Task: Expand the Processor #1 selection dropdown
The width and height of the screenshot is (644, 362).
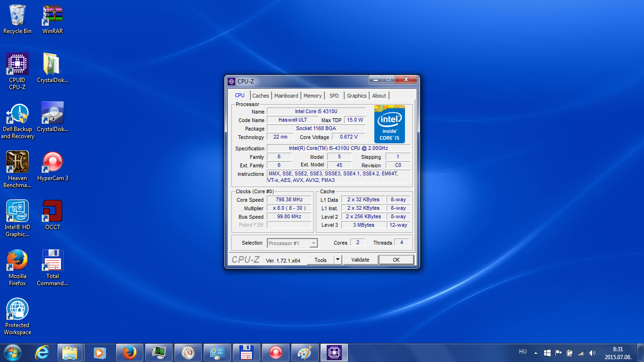Action: (314, 243)
